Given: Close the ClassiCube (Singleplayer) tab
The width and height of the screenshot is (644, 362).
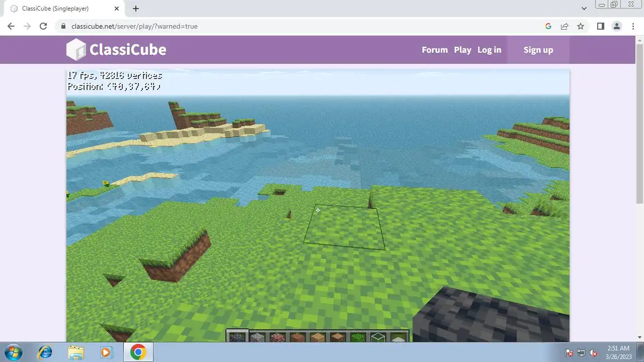Looking at the screenshot, I should pyautogui.click(x=117, y=9).
